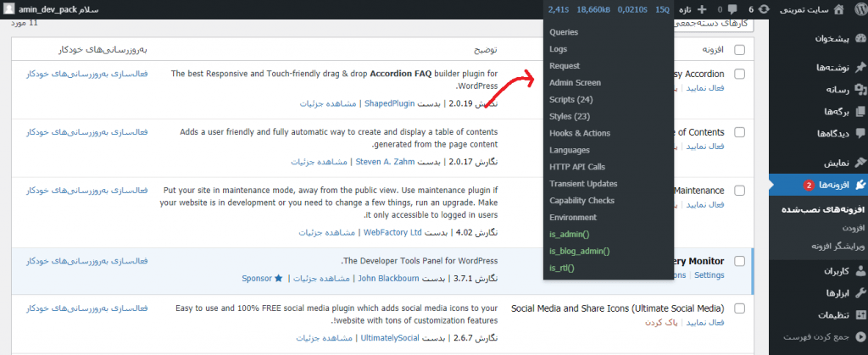The image size is (868, 355).
Task: Open the سایت تمرینی home icon
Action: tap(838, 8)
